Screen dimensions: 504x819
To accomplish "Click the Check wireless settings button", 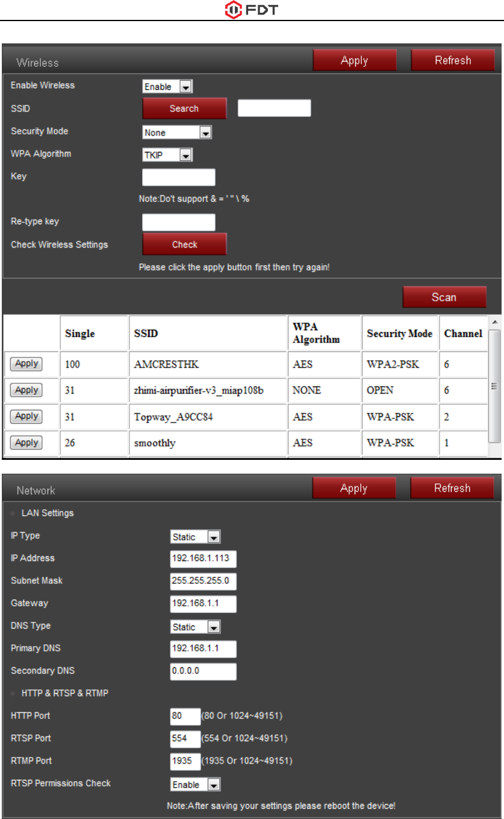I will click(184, 245).
